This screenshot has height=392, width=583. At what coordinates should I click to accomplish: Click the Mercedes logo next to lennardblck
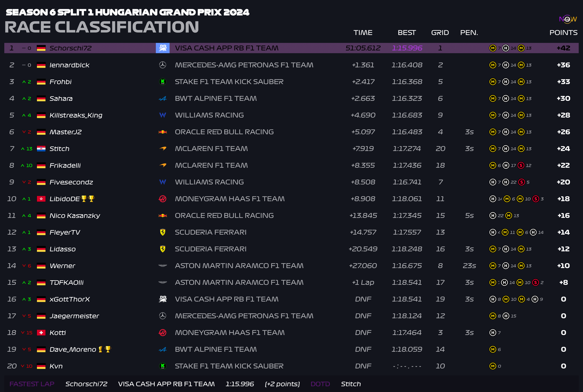(x=163, y=65)
